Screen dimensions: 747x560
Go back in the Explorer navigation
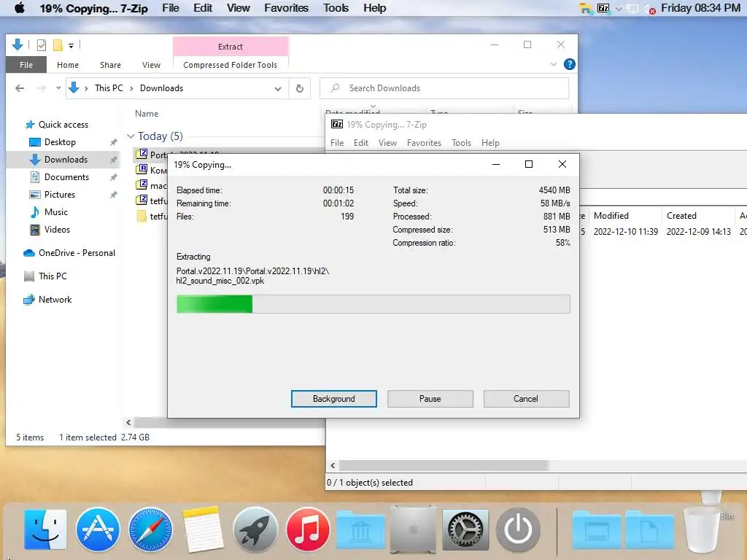[x=20, y=88]
